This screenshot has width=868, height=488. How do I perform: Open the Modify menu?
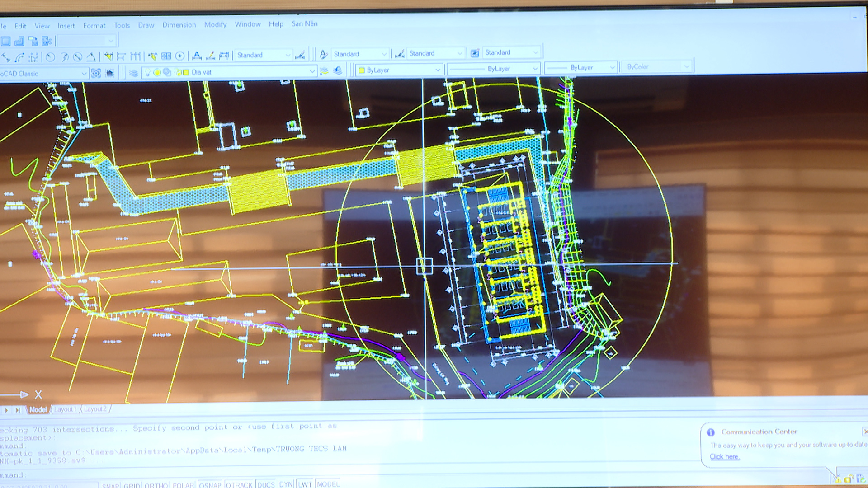pyautogui.click(x=215, y=24)
